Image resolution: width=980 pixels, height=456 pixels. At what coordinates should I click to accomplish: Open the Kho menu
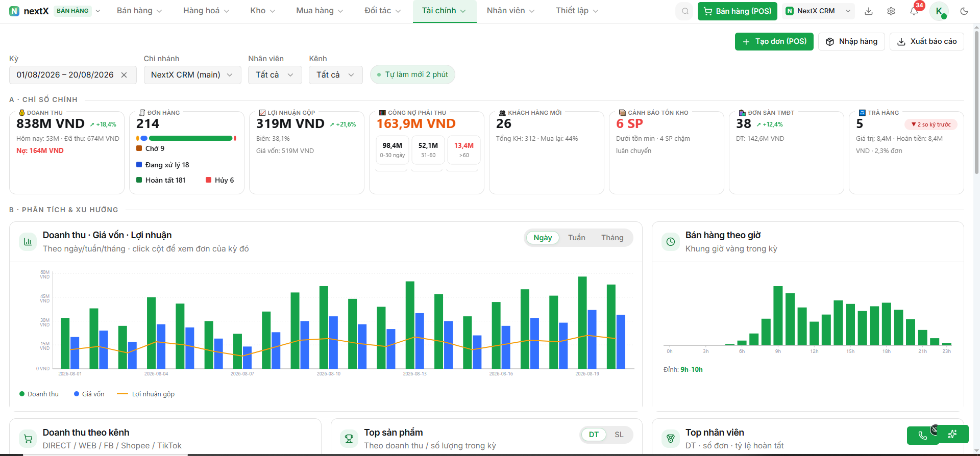(263, 11)
